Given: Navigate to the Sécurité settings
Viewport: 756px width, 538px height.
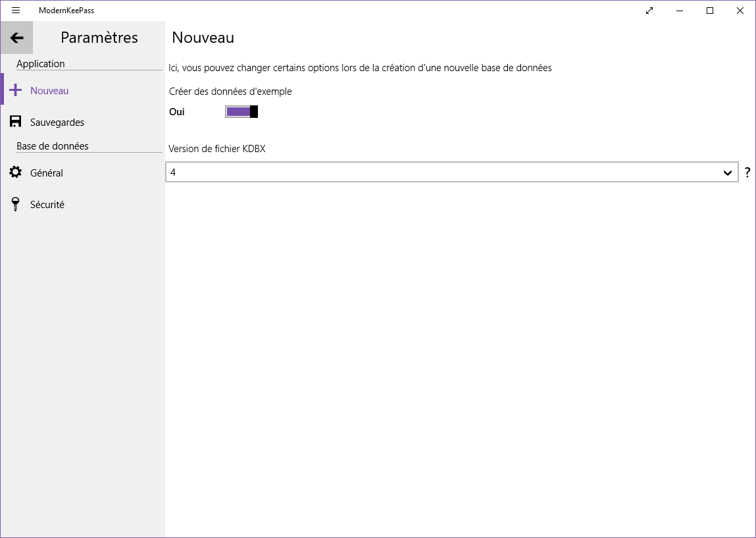Looking at the screenshot, I should tap(47, 205).
